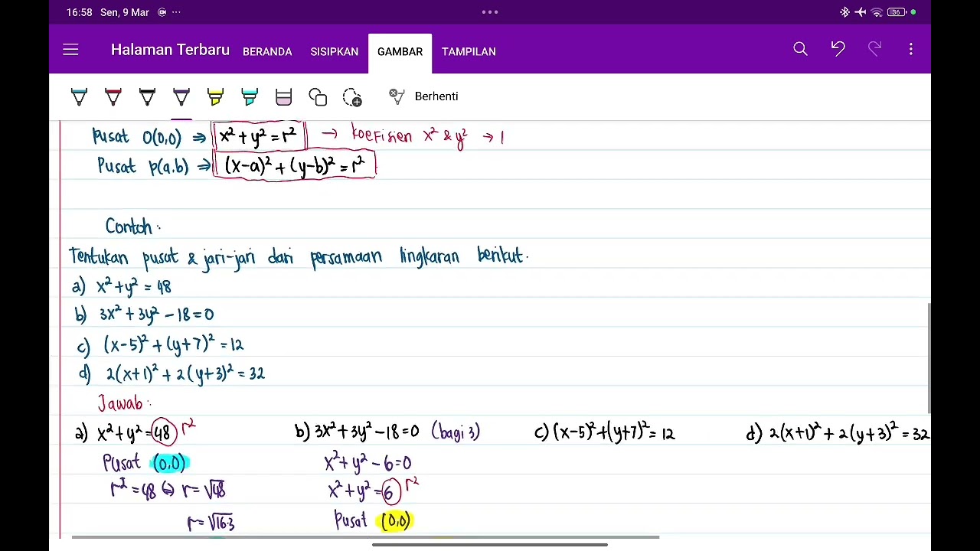Click problem d) 2(x+1)² + 2(y+3)² = 32
This screenshot has width=980, height=551.
tap(172, 374)
